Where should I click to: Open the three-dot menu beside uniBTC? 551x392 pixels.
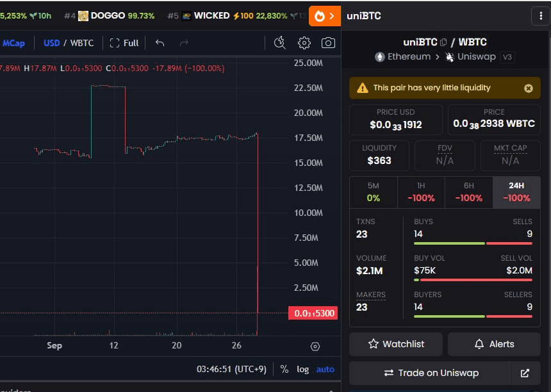click(541, 16)
